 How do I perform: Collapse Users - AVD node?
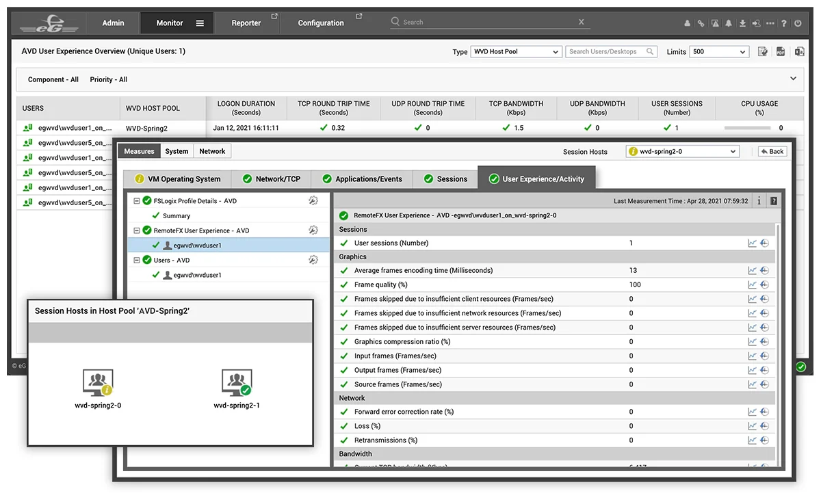137,260
